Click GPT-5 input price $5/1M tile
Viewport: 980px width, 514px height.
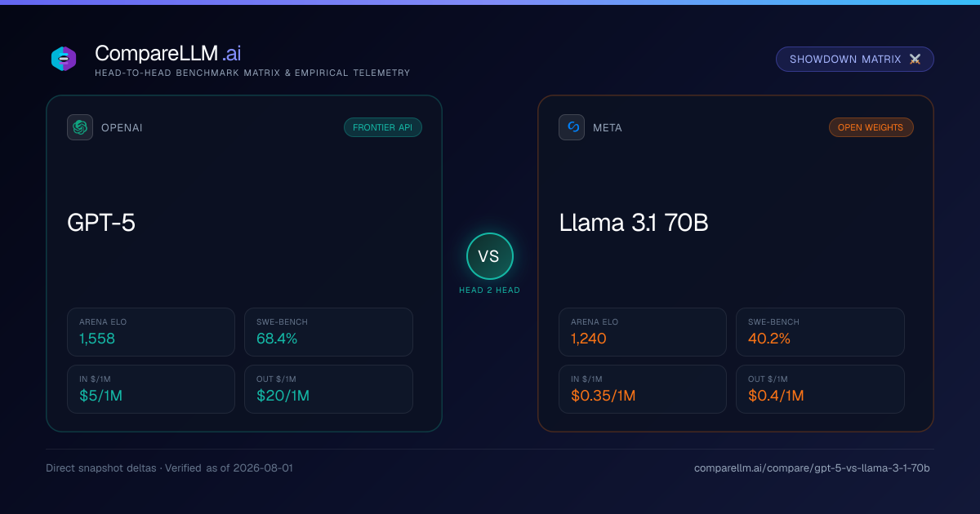tap(151, 389)
